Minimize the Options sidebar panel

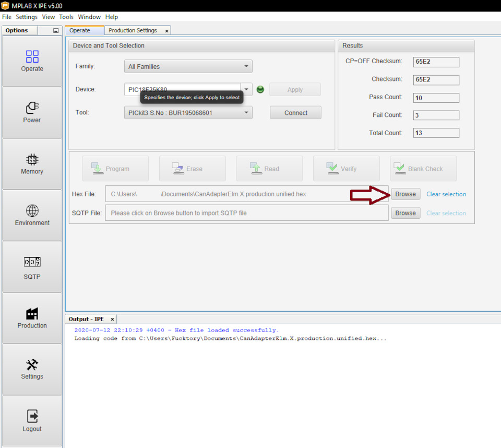tap(56, 30)
